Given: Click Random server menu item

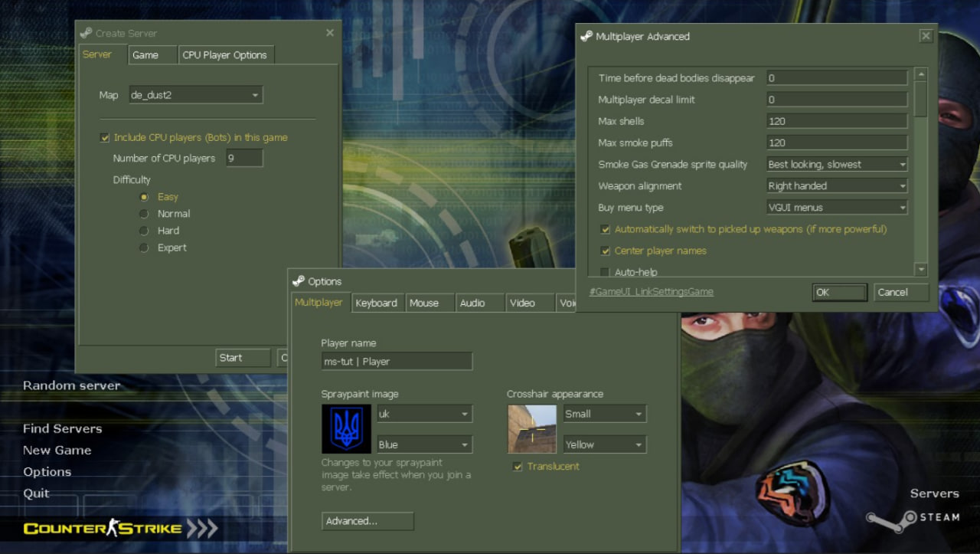Looking at the screenshot, I should pos(72,385).
